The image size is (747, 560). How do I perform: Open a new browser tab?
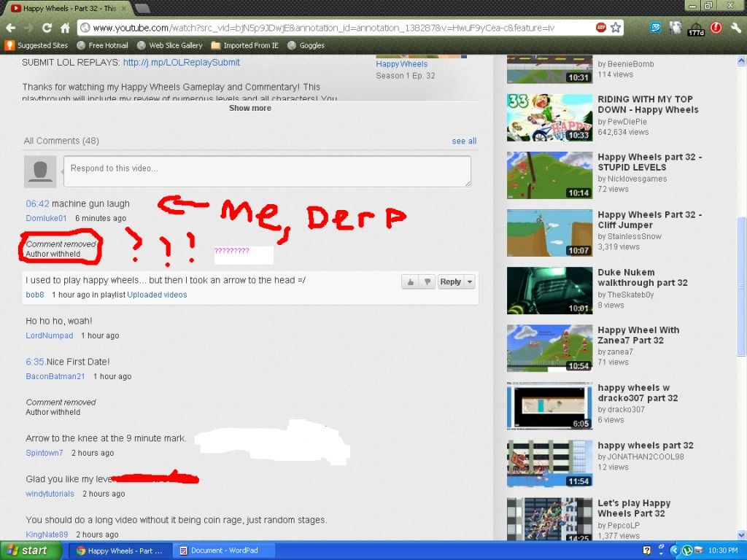point(142,8)
